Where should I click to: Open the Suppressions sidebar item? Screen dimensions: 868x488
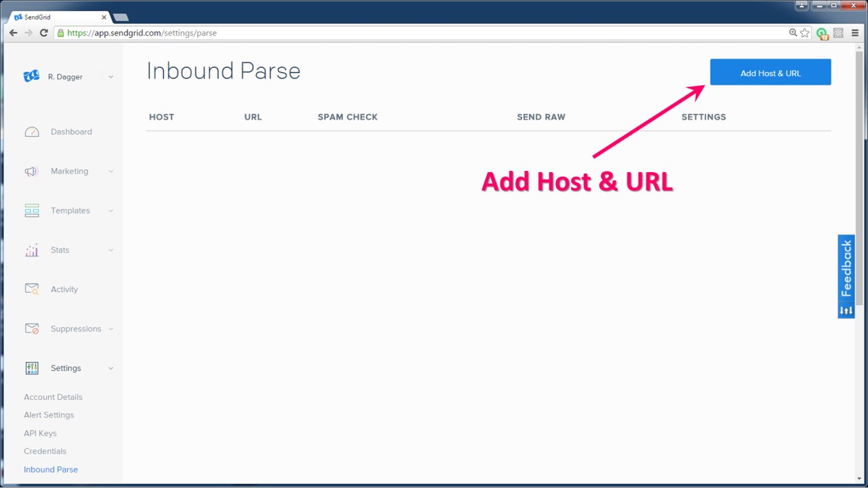click(x=75, y=329)
